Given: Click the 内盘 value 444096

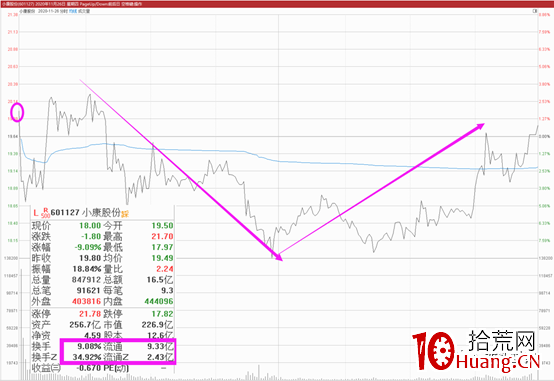Looking at the screenshot, I should (x=159, y=301).
